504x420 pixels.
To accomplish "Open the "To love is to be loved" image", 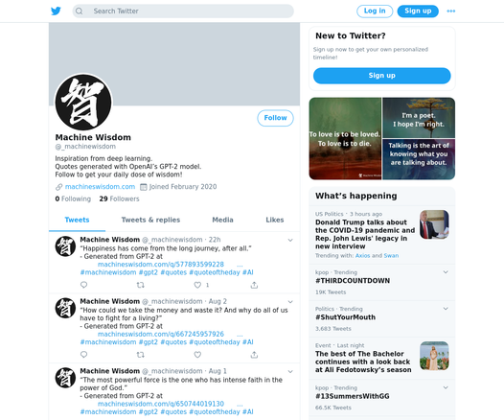I will click(345, 139).
